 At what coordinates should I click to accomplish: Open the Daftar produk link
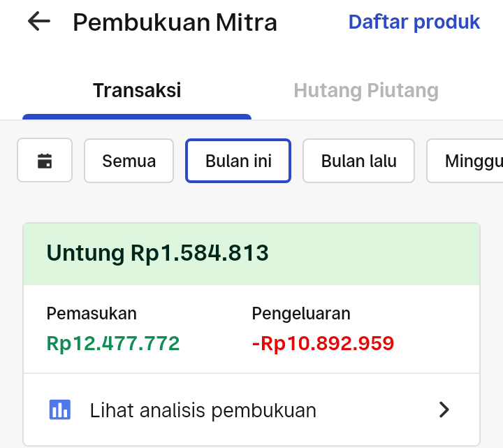414,22
